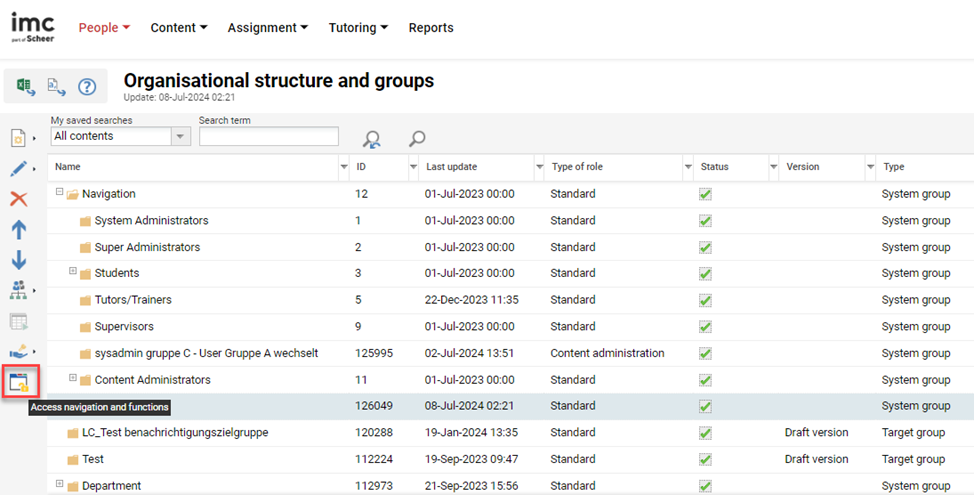Viewport: 974px width, 495px height.
Task: Open Access navigation and functions icon
Action: pyautogui.click(x=19, y=381)
